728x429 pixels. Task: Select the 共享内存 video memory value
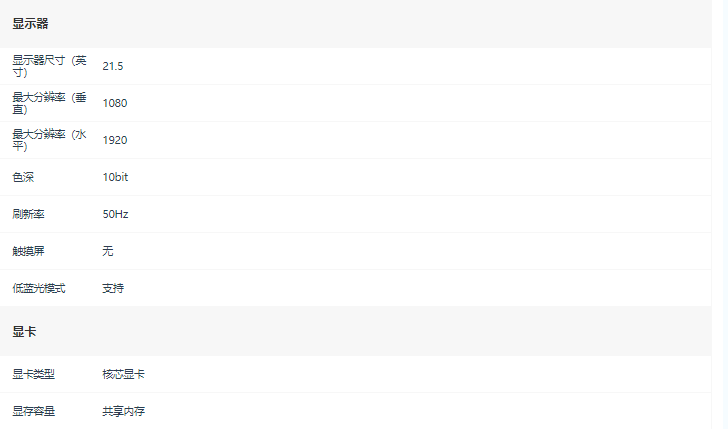pos(124,411)
